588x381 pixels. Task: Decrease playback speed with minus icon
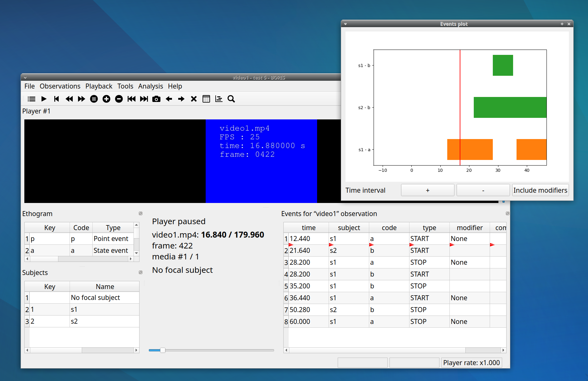pos(119,99)
